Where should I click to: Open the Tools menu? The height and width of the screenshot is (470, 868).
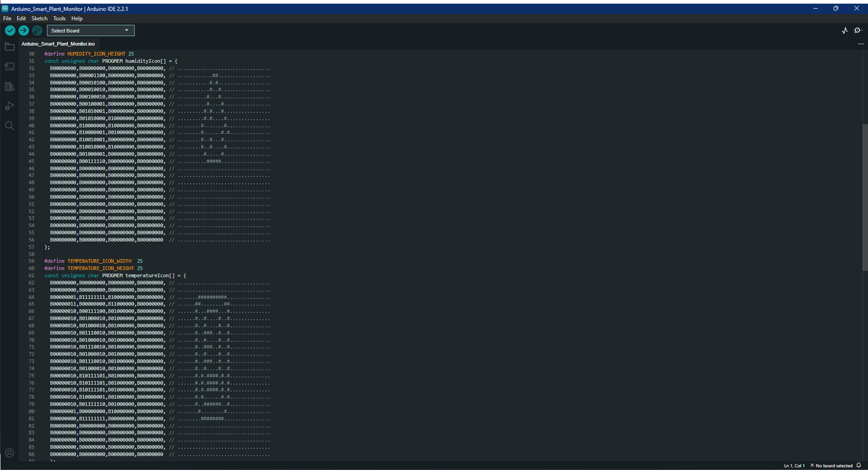(59, 18)
